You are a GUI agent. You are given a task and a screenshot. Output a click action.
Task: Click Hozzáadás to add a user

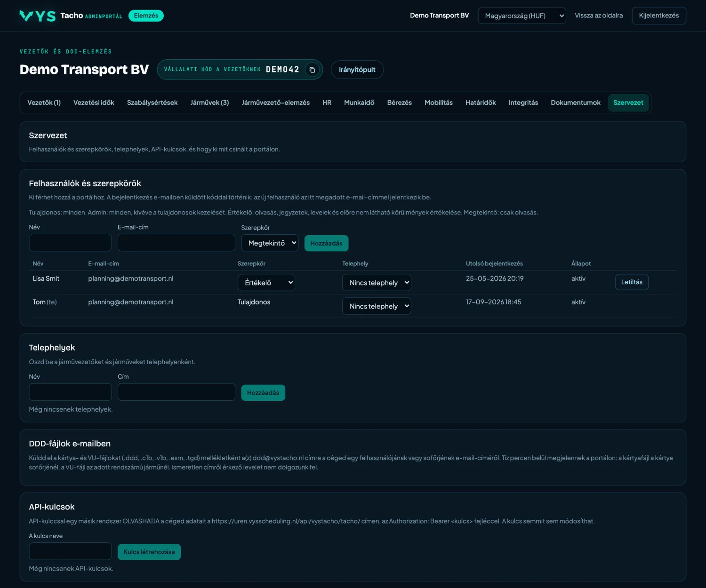point(326,243)
